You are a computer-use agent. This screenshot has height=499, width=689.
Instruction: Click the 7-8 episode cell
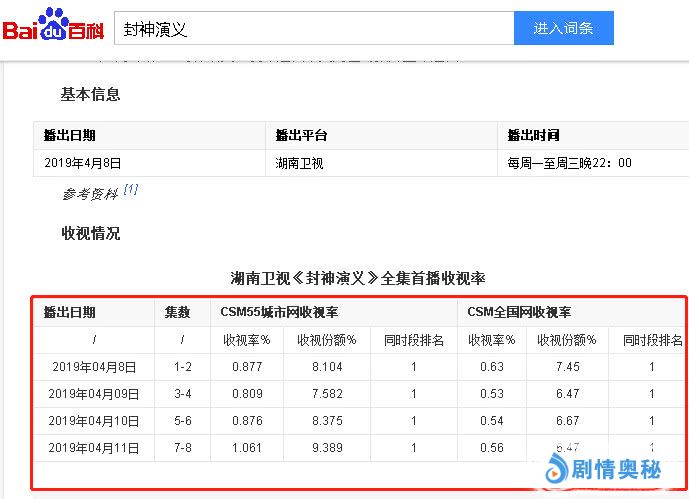(x=181, y=448)
